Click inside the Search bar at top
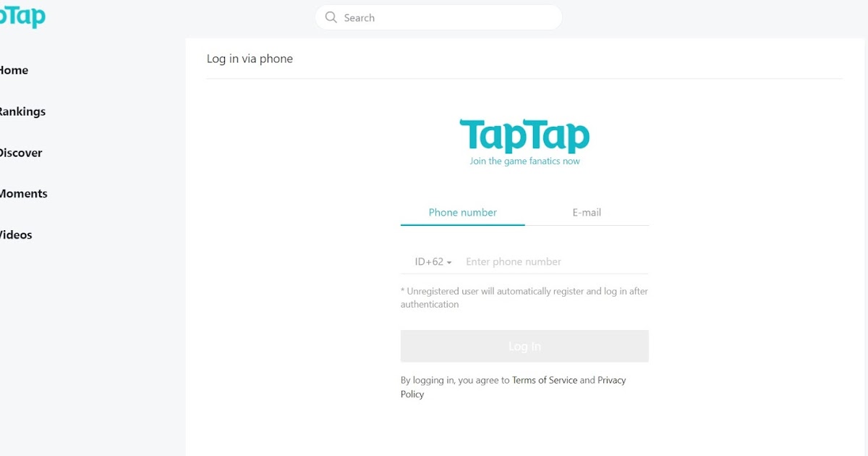 coord(438,17)
